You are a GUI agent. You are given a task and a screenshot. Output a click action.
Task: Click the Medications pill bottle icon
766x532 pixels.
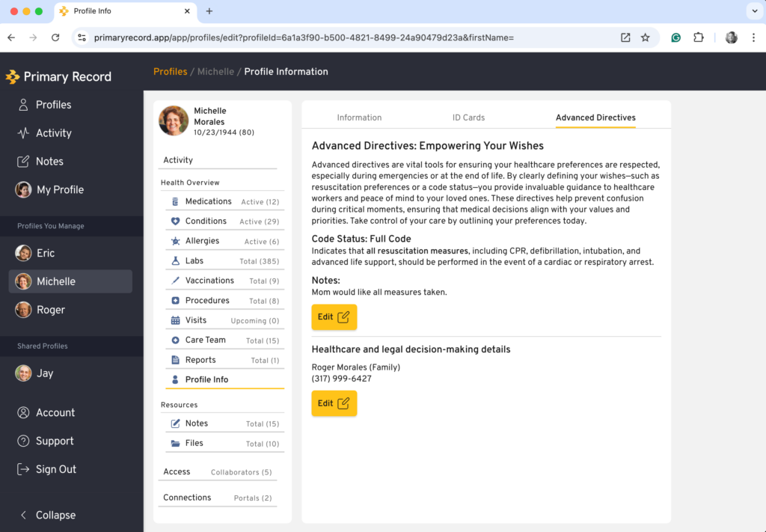175,201
